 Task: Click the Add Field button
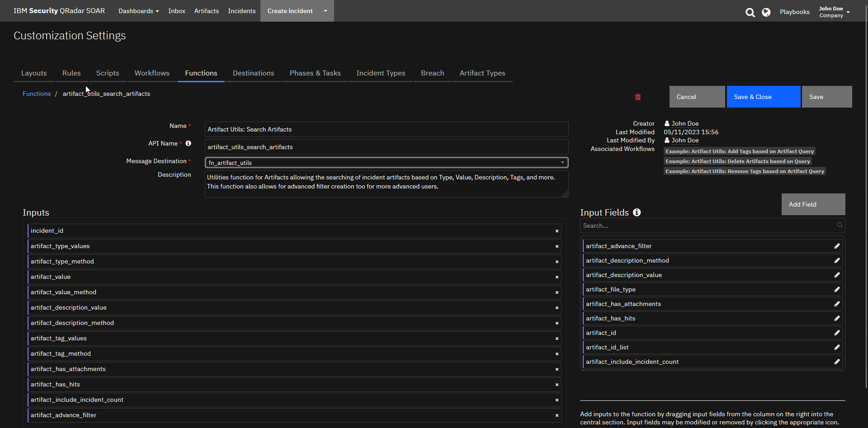[813, 204]
